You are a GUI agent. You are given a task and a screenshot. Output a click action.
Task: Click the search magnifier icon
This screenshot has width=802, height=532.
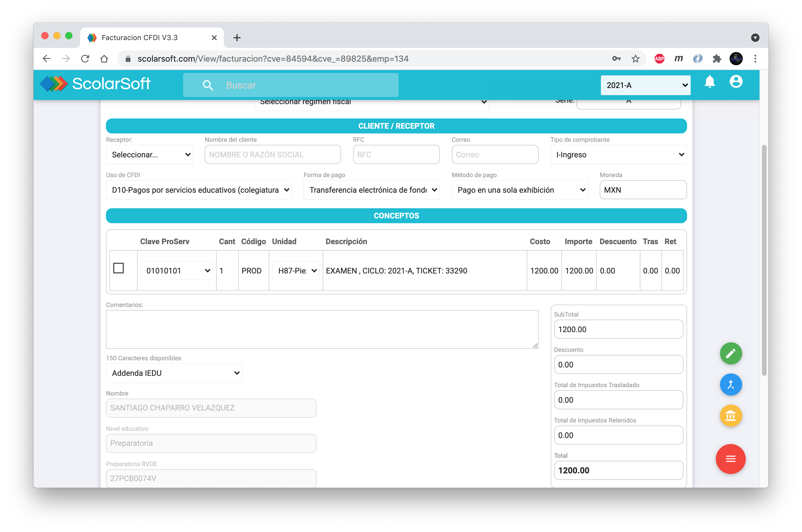(x=208, y=85)
